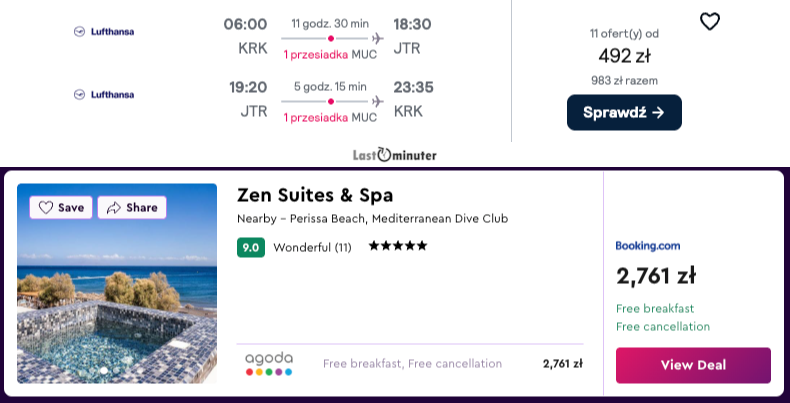Image resolution: width=790 pixels, height=403 pixels.
Task: Click the Lastminuter logo
Action: [x=395, y=155]
